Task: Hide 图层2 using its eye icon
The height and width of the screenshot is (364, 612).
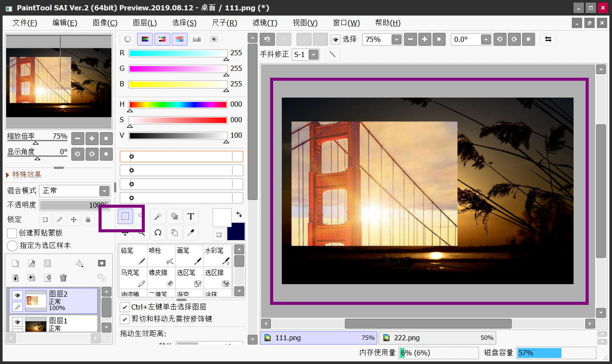Action: (x=17, y=295)
